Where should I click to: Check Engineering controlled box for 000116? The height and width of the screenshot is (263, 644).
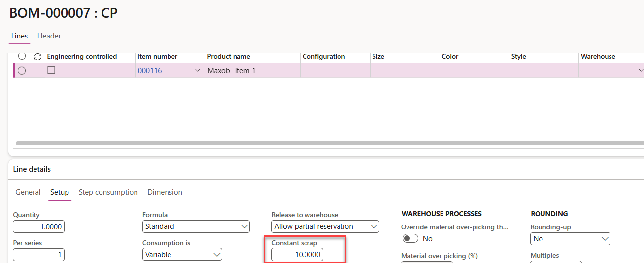51,71
